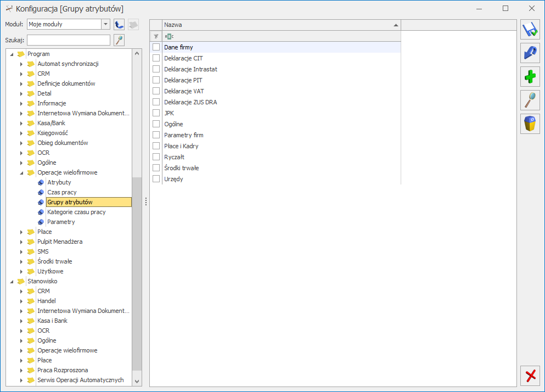The width and height of the screenshot is (545, 392).
Task: Add a new group with the green plus
Action: coord(530,76)
